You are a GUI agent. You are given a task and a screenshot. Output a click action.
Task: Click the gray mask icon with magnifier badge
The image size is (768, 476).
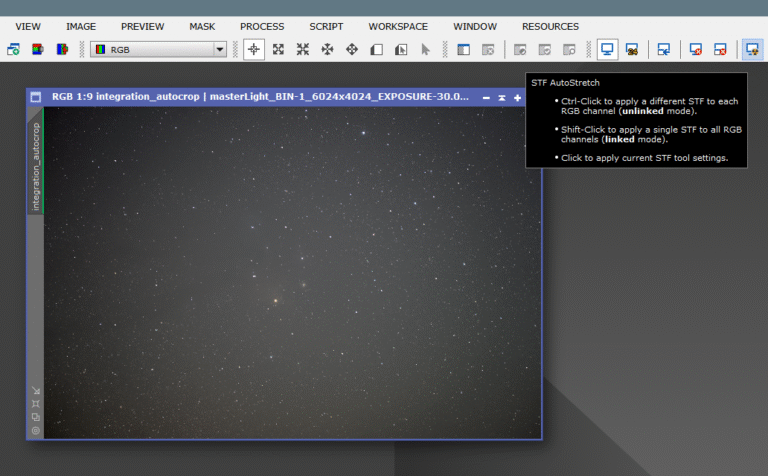coord(569,49)
